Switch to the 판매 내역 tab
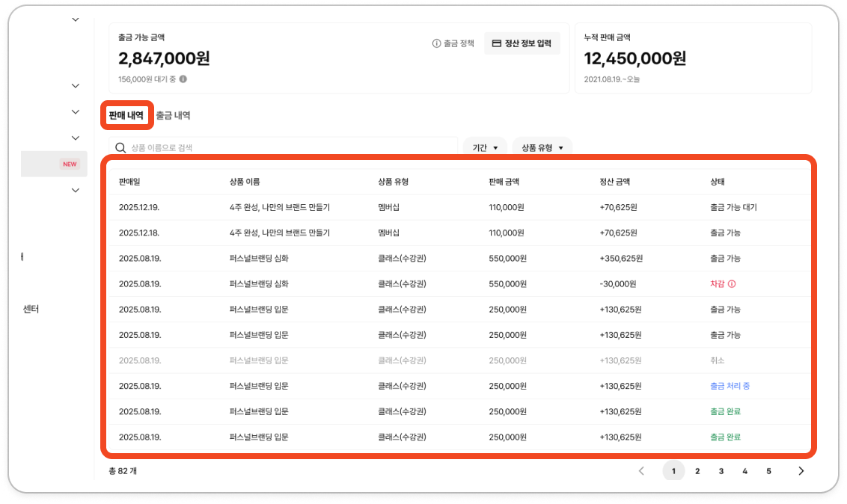Screen dimensions: 847x504 point(126,115)
